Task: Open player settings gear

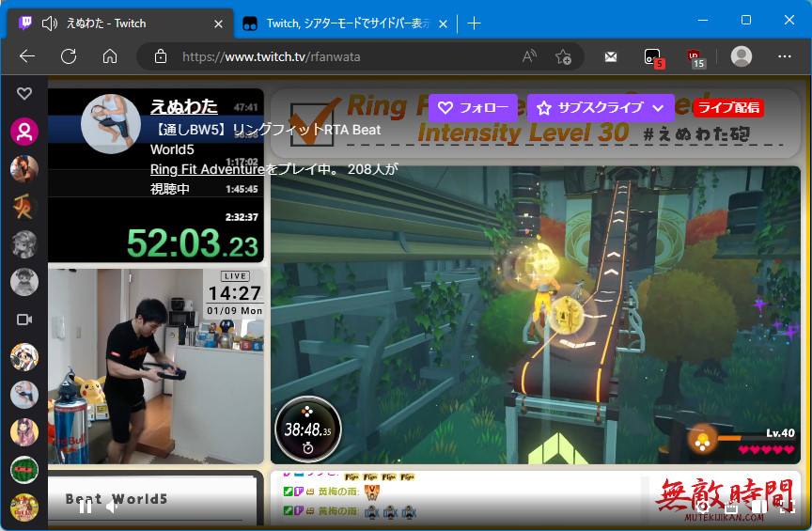Action: point(702,507)
